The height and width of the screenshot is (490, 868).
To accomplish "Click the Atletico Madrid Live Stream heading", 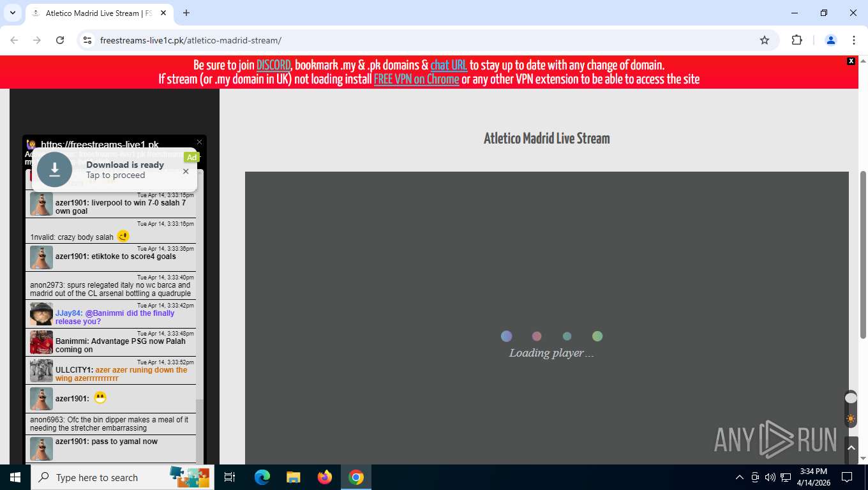I will (547, 138).
